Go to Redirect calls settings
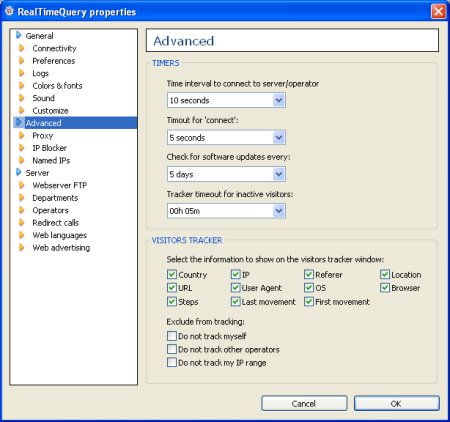Image resolution: width=450 pixels, height=422 pixels. 55,223
